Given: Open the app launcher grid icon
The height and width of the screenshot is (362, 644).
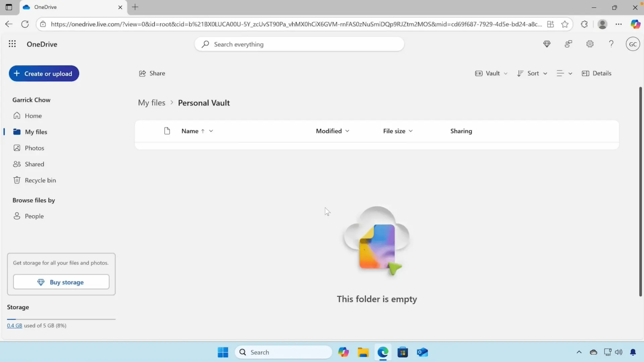Looking at the screenshot, I should [12, 44].
